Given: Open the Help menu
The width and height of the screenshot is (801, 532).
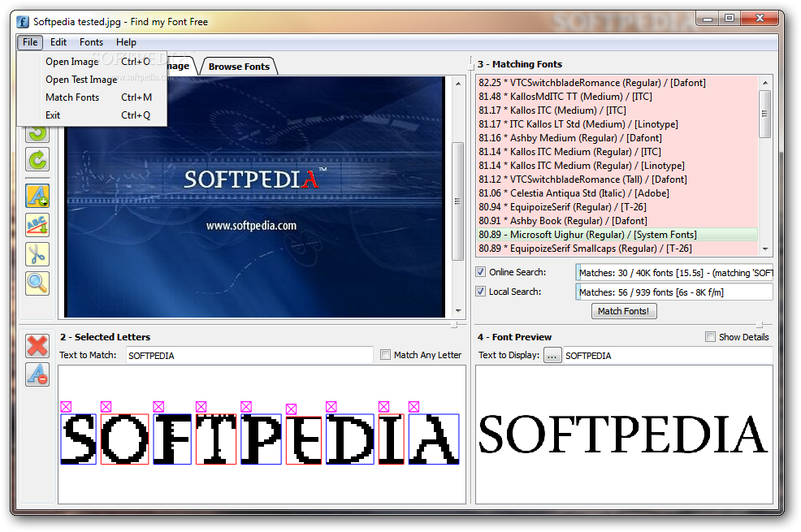Looking at the screenshot, I should pos(126,42).
